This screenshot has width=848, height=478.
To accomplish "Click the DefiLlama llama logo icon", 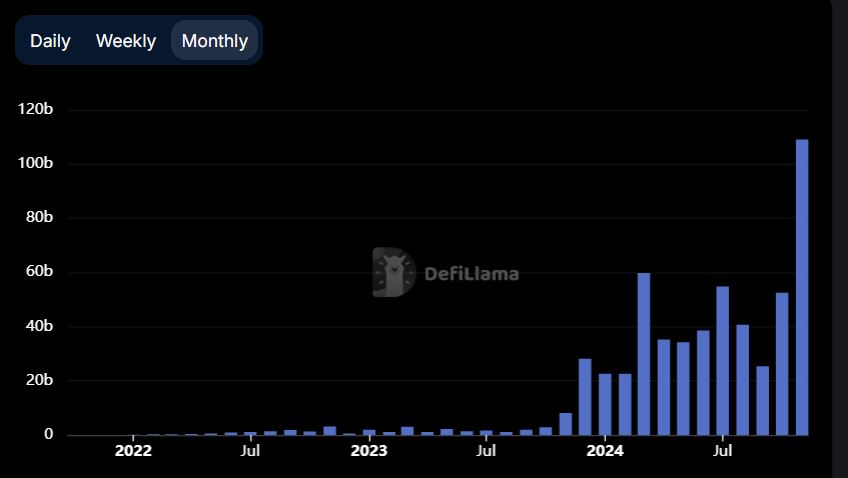I will tap(394, 273).
